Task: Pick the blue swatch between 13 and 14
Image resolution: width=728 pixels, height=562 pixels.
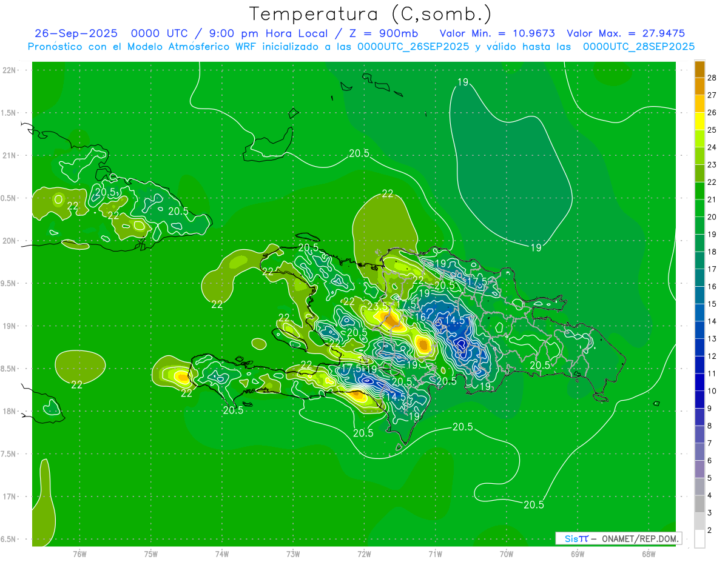Action: tap(699, 330)
